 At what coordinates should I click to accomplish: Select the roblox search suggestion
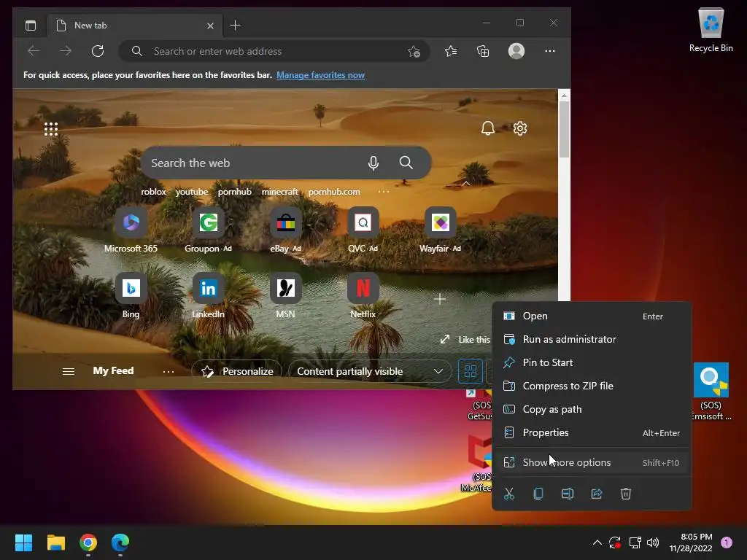point(153,192)
